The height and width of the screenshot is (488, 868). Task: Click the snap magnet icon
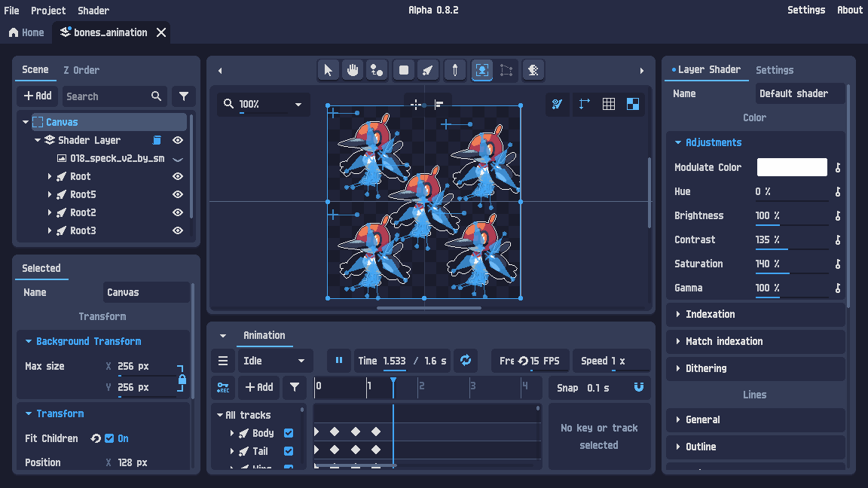click(x=639, y=387)
